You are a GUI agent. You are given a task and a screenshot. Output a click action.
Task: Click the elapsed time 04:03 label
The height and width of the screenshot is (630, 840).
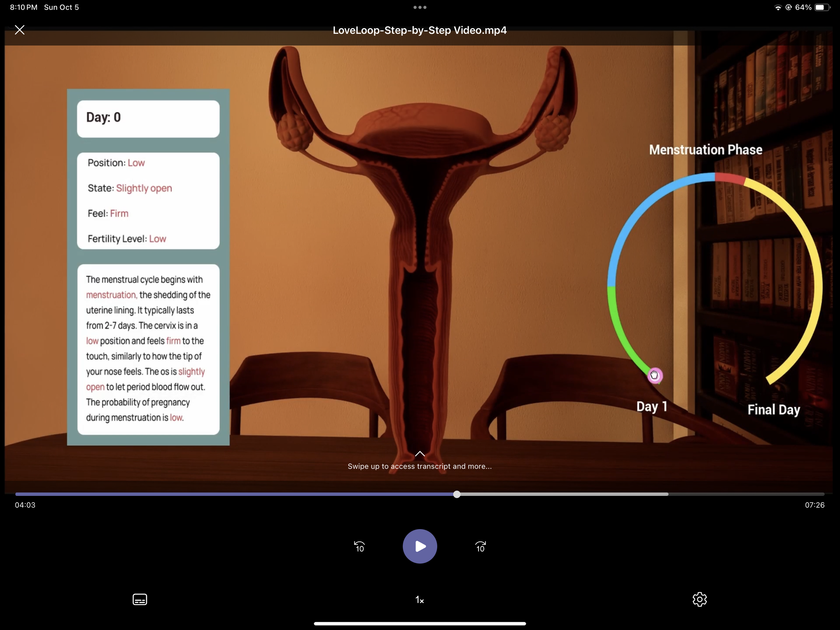(x=25, y=505)
